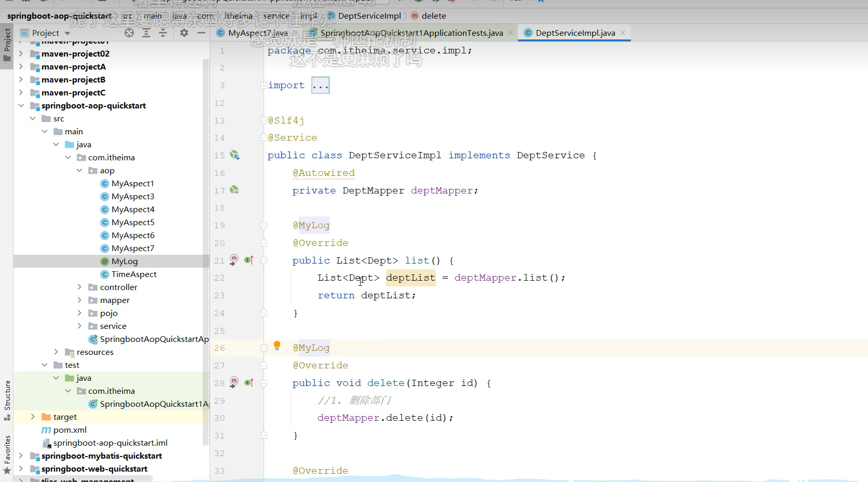Expand maven-projectC module
The width and height of the screenshot is (868, 482).
tap(21, 92)
